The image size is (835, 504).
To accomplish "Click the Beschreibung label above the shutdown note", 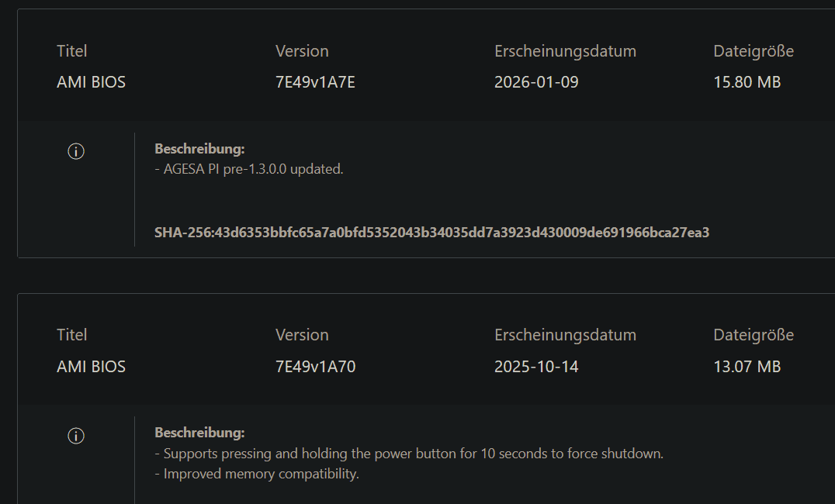I will click(199, 433).
